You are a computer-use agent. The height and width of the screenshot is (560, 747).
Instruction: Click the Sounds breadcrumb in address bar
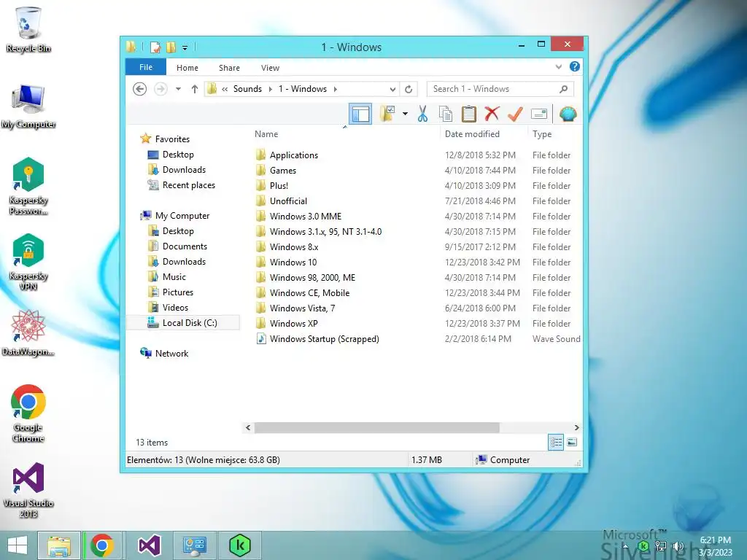click(247, 89)
